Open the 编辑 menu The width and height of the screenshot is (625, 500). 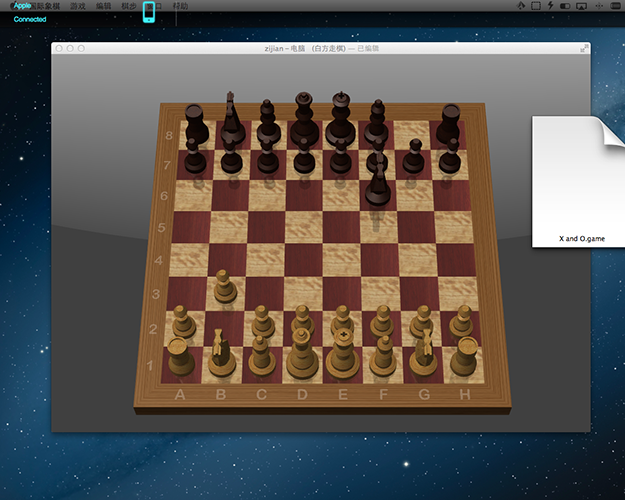pyautogui.click(x=104, y=6)
